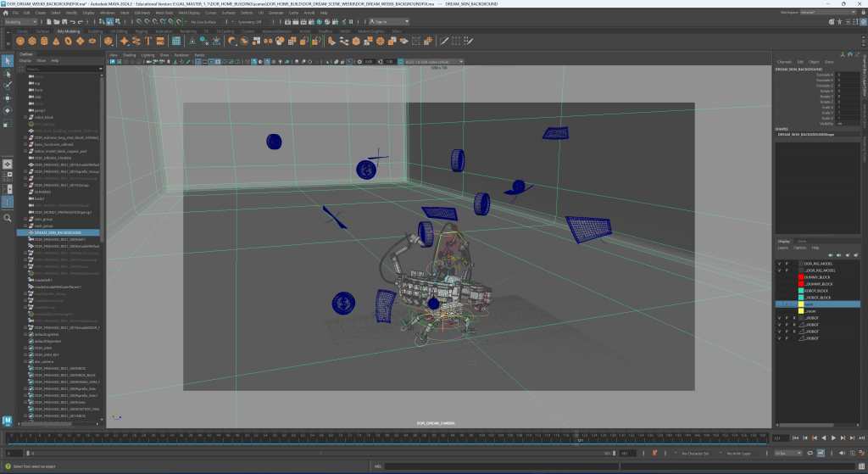Expand the robot_block node in Outliner

point(26,117)
